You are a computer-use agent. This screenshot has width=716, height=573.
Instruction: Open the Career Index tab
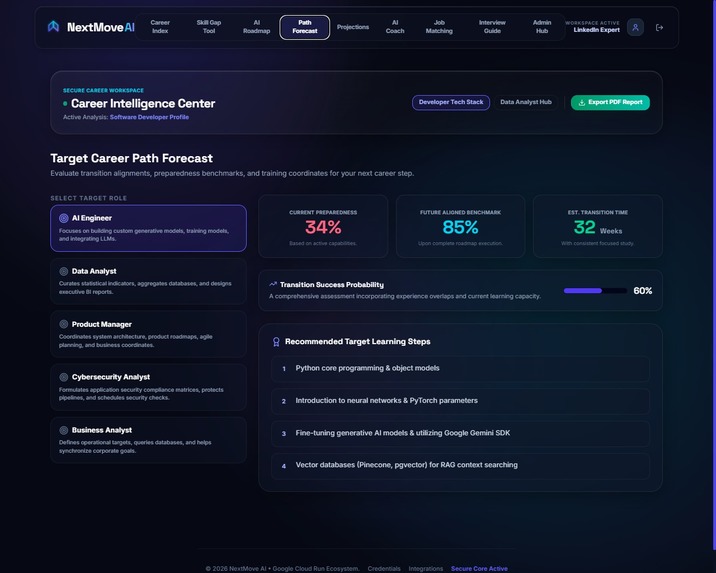pyautogui.click(x=160, y=27)
